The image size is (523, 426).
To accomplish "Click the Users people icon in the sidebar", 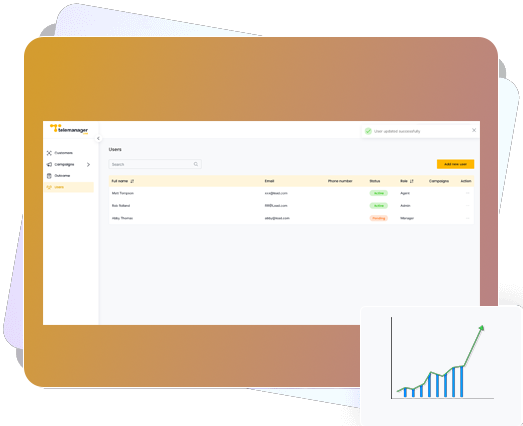I will [49, 187].
